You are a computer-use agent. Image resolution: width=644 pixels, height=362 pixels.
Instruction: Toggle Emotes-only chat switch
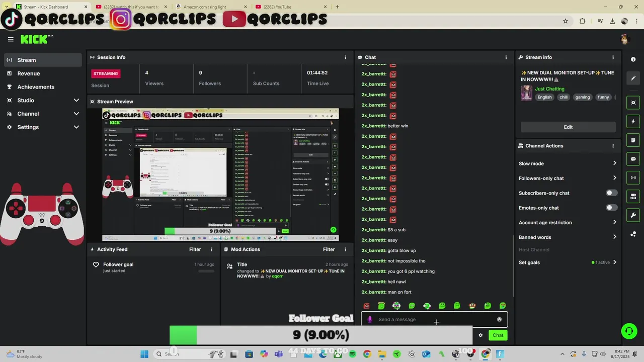click(611, 208)
